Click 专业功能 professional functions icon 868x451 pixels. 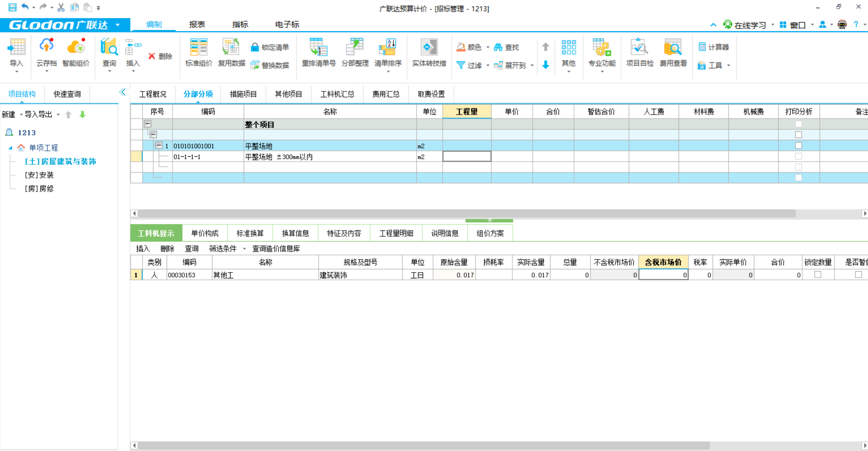click(x=602, y=47)
